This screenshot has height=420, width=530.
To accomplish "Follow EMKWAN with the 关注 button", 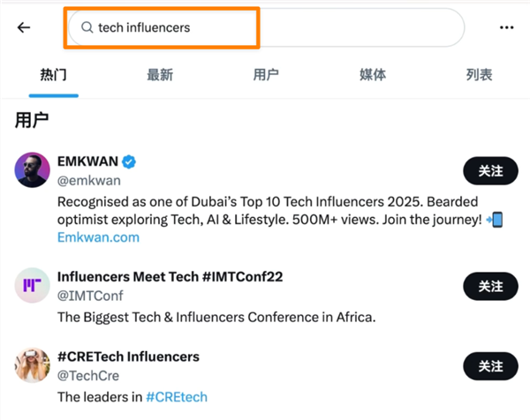I will click(x=490, y=170).
